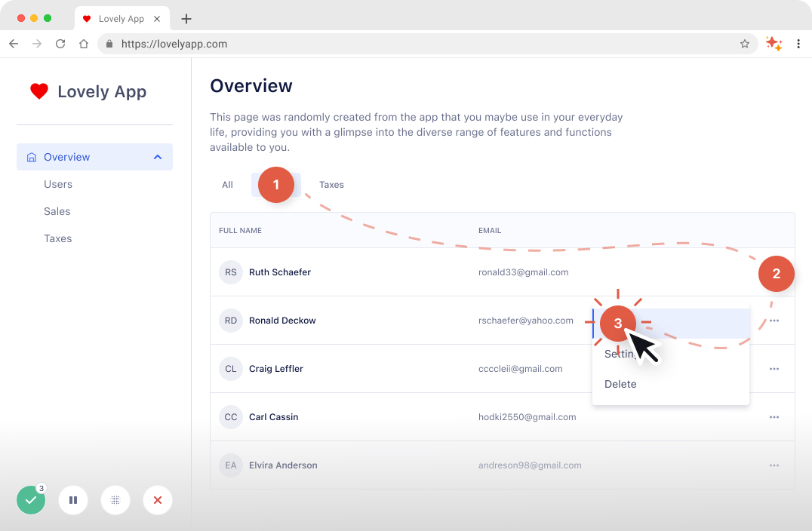Collapse the Overview sidebar section
This screenshot has height=531, width=812.
[158, 157]
